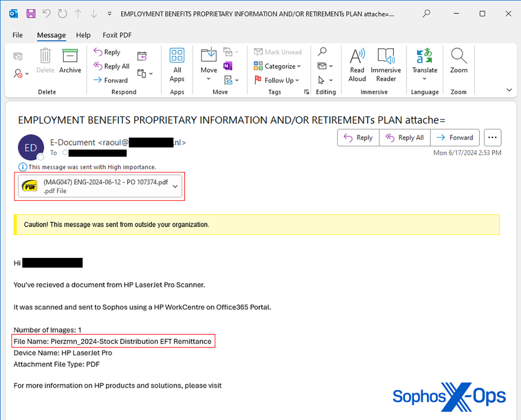
Task: Archive this message using ribbon
Action: tap(70, 61)
